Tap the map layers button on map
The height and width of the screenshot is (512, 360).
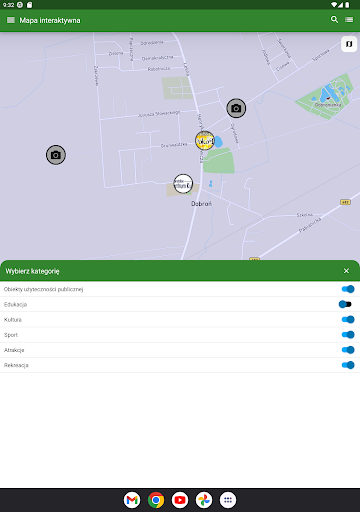(x=349, y=44)
